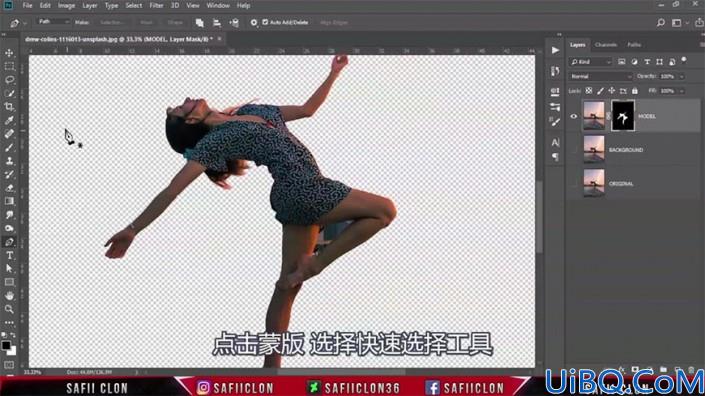Open the Image menu

pos(66,5)
